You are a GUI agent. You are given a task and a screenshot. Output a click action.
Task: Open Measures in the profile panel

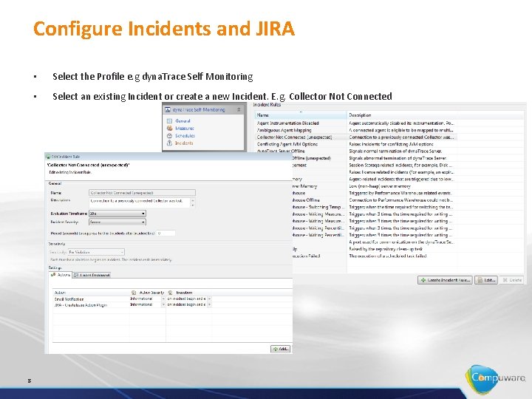click(x=185, y=129)
